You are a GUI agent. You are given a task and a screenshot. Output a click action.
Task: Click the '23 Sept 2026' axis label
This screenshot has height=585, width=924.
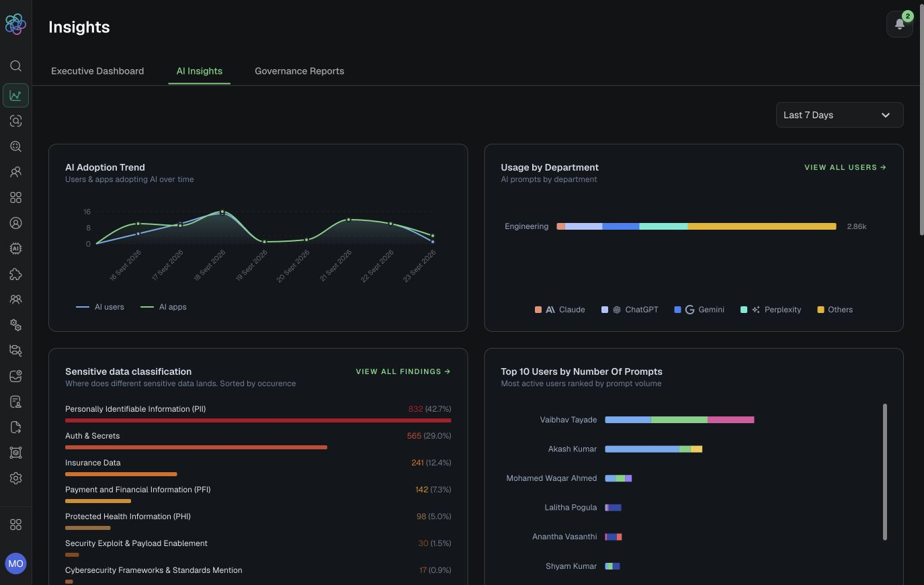420,265
